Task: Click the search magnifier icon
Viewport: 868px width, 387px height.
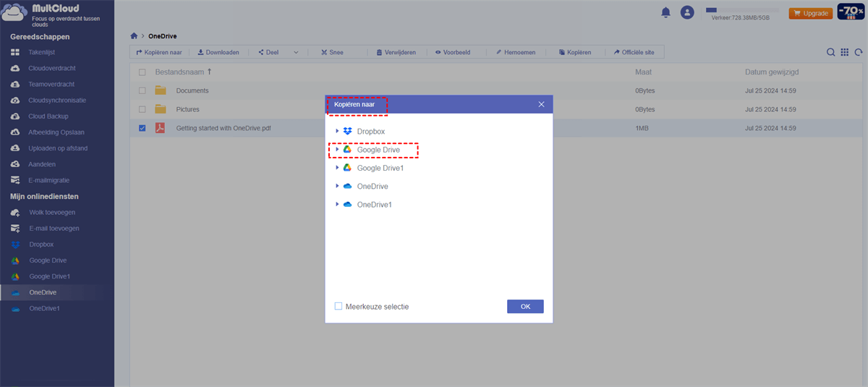Action: (831, 52)
